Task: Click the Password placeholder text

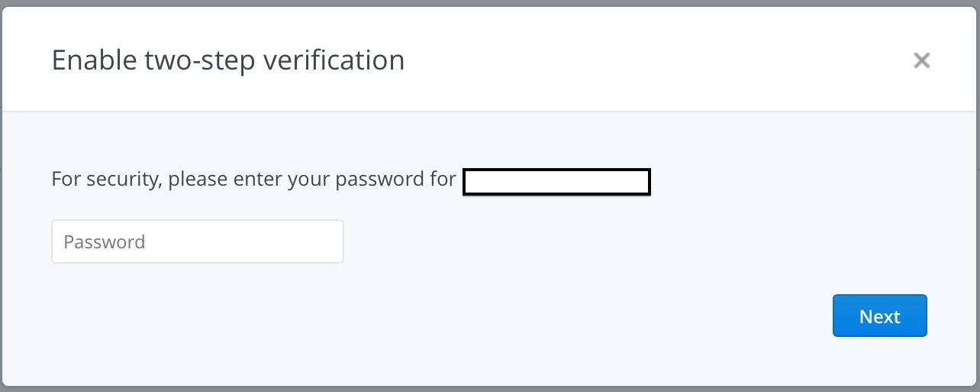Action: click(105, 242)
